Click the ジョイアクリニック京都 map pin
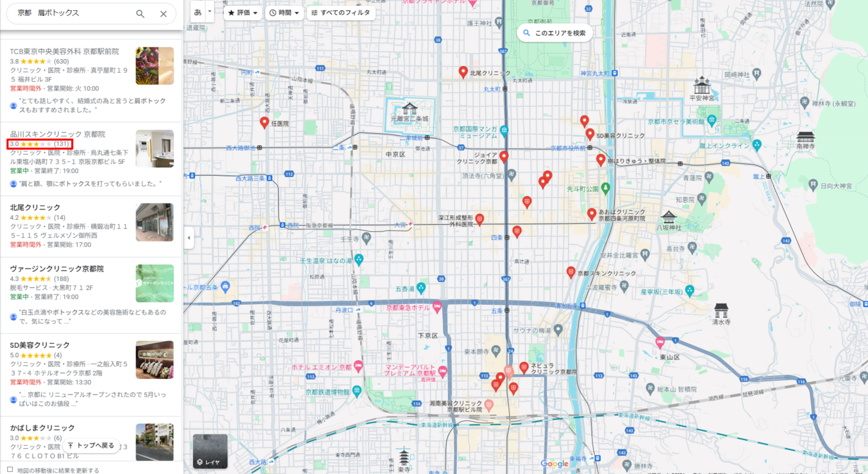Viewport: 868px width, 474px height. (504, 157)
